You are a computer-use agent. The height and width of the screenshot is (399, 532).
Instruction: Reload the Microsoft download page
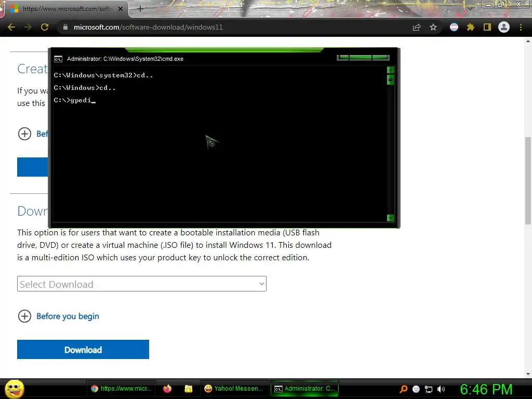point(45,27)
